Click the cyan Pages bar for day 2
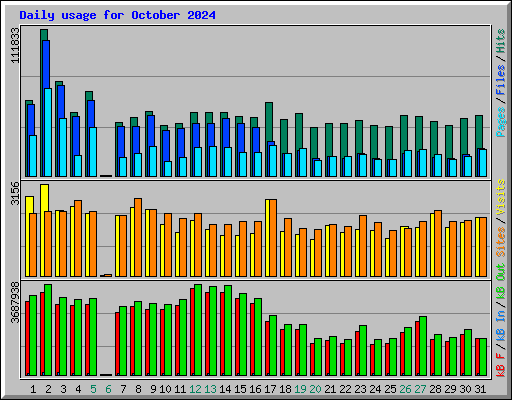 pyautogui.click(x=48, y=132)
